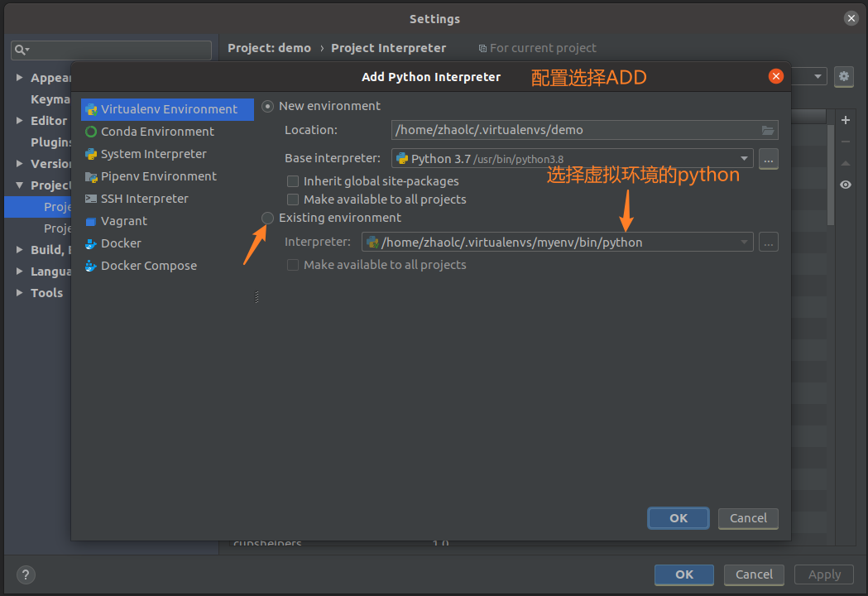
Task: Select Conda Environment in sidebar
Action: [x=157, y=132]
